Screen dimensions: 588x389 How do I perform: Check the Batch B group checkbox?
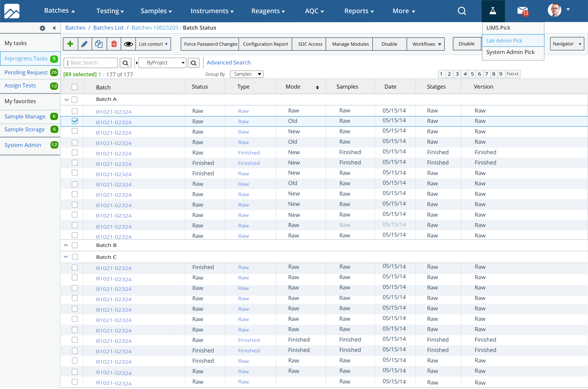pos(75,245)
